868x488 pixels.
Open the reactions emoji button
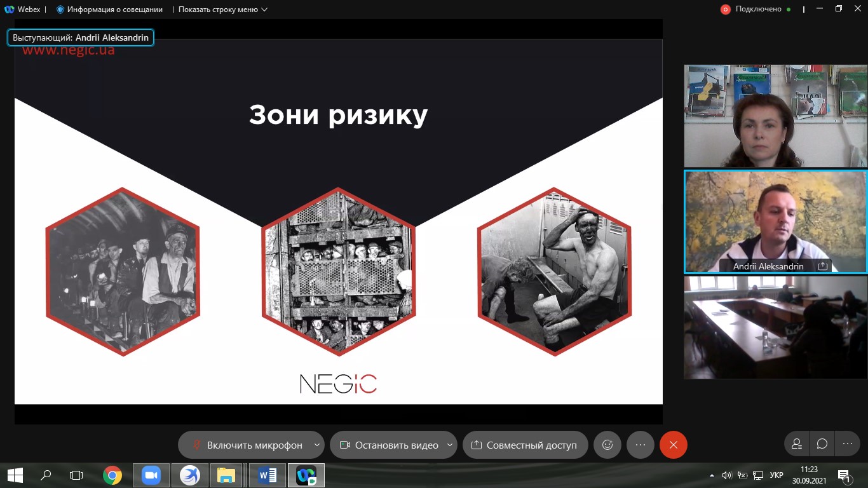(x=607, y=445)
